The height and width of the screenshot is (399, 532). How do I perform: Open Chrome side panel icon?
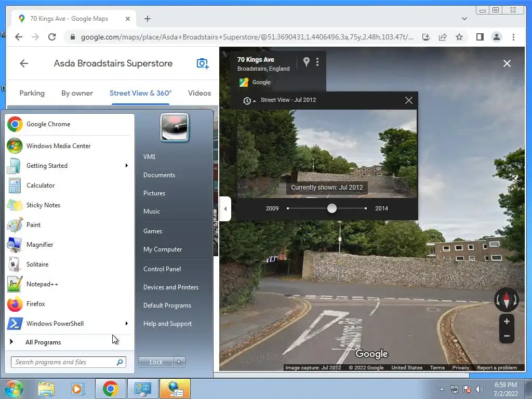click(x=480, y=37)
